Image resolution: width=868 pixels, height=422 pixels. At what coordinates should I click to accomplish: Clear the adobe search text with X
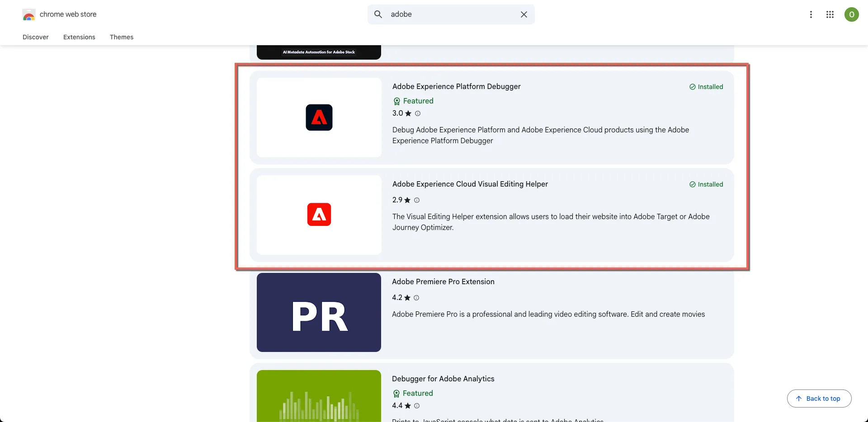coord(524,14)
